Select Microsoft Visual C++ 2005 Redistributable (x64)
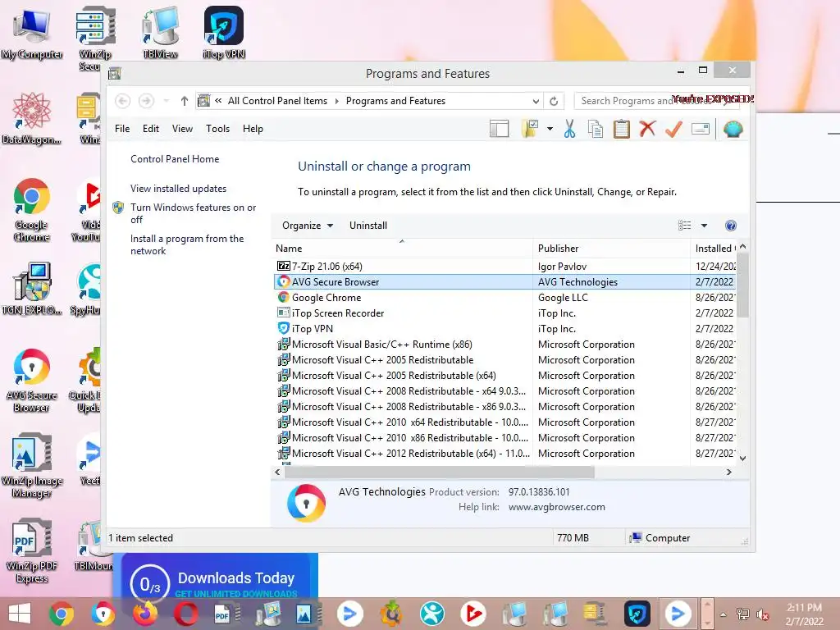This screenshot has width=840, height=630. (504, 376)
